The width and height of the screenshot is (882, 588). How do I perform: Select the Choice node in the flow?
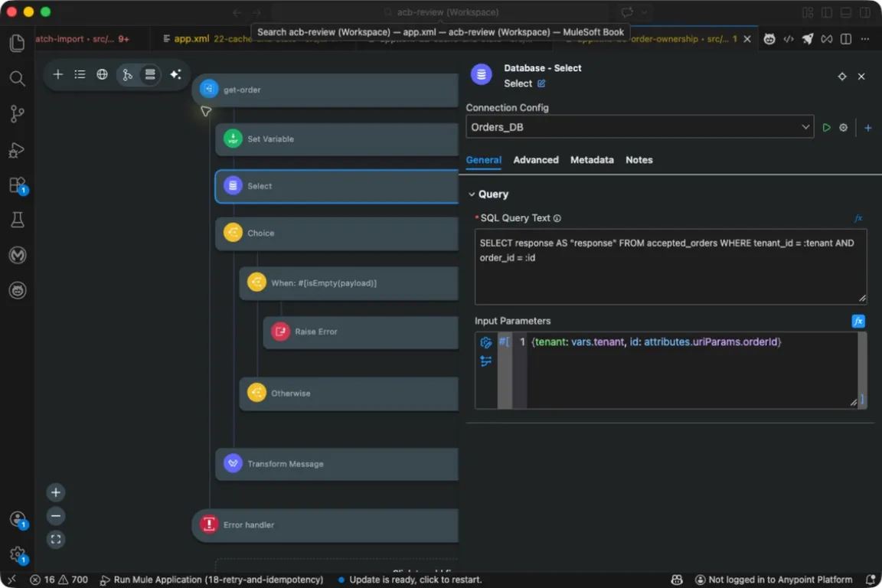336,233
